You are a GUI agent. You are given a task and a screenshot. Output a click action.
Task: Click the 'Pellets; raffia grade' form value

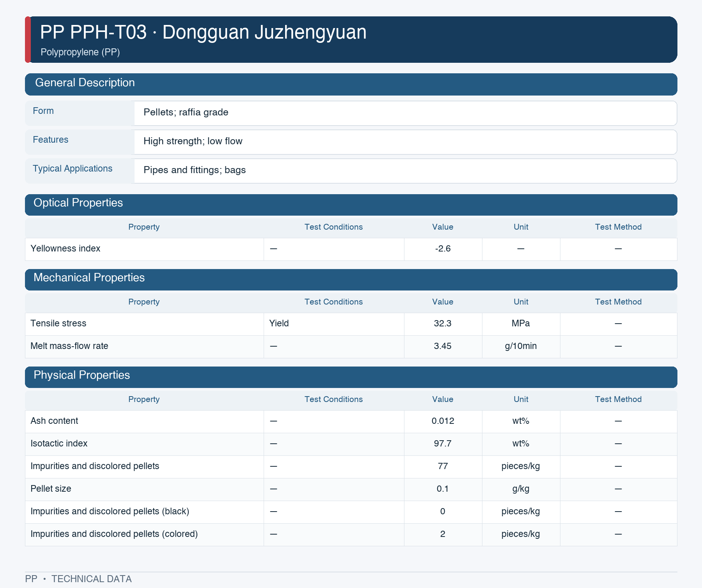point(186,112)
